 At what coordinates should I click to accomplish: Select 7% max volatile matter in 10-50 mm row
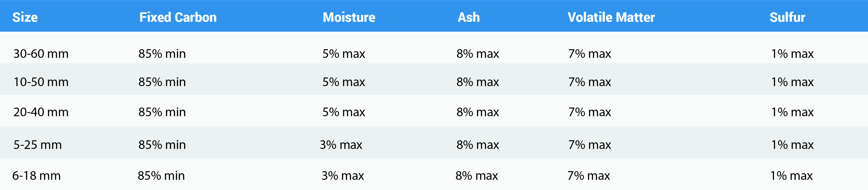(589, 82)
